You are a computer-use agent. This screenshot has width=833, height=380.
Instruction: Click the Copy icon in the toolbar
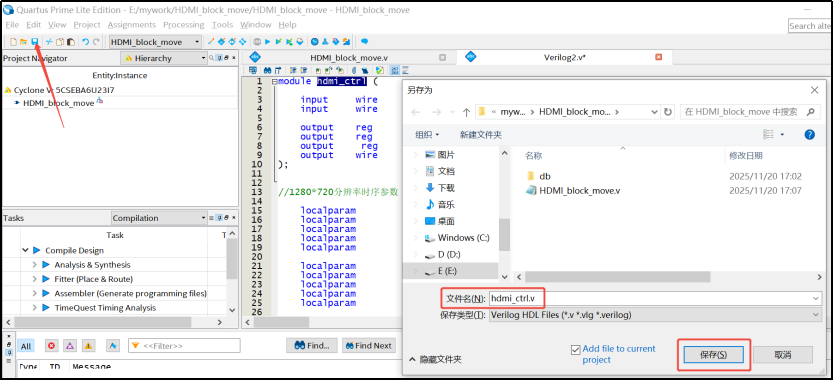click(x=60, y=41)
